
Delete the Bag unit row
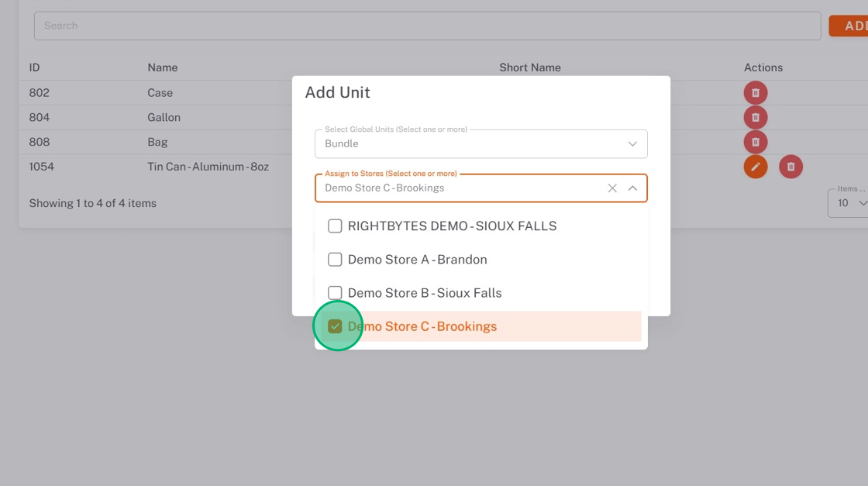point(756,143)
